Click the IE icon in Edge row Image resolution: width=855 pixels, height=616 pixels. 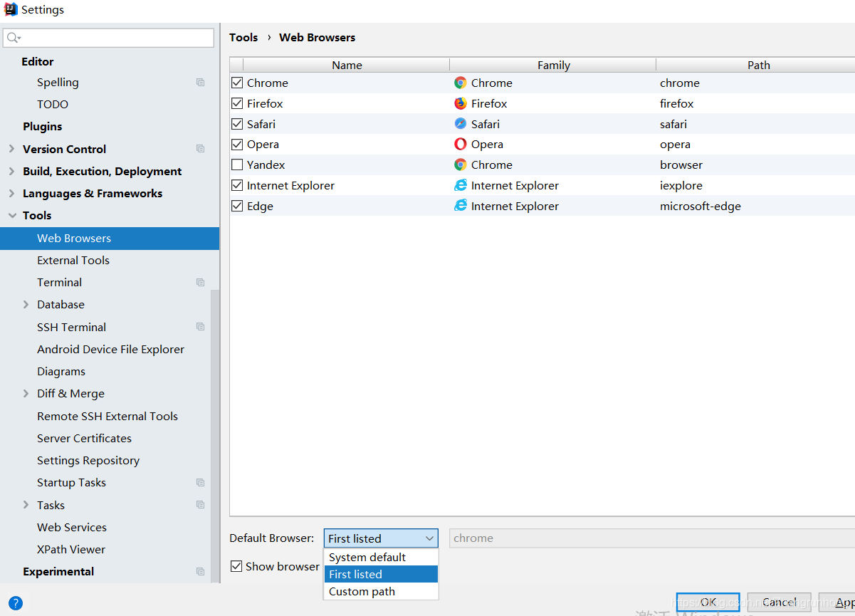point(461,206)
